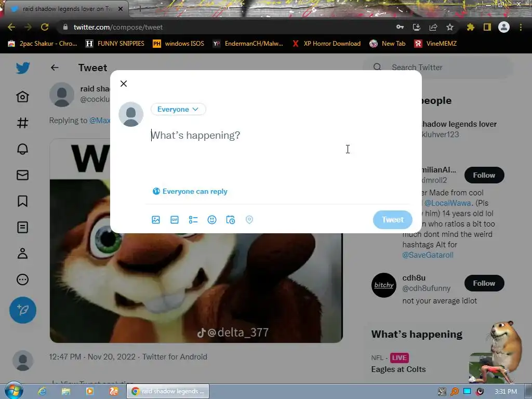Click the round blue compose tweet button
The width and height of the screenshot is (532, 399).
[x=23, y=310]
